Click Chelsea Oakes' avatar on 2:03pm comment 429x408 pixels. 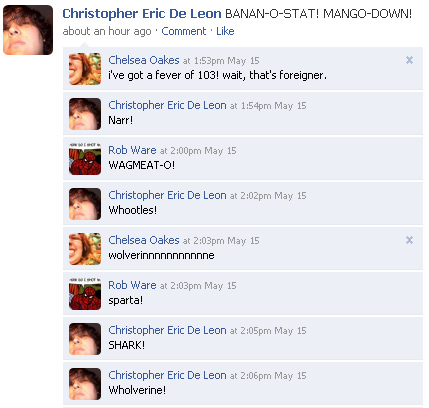pyautogui.click(x=85, y=249)
